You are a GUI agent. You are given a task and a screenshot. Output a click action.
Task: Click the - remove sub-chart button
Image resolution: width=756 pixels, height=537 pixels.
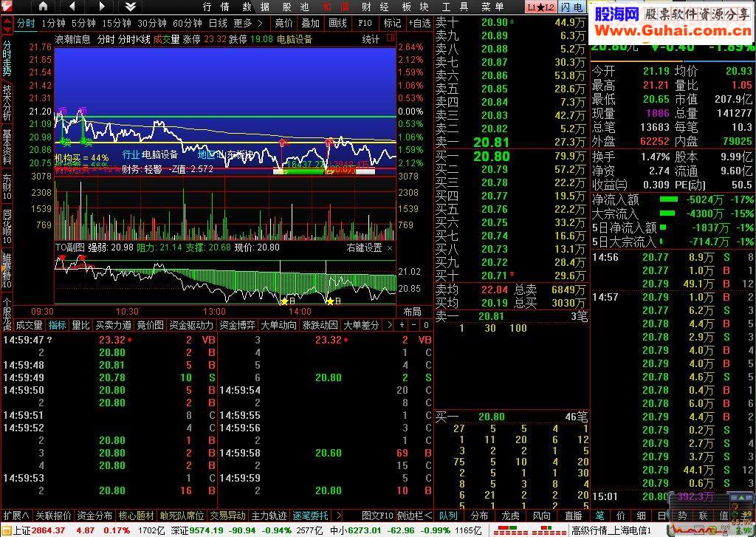click(414, 325)
